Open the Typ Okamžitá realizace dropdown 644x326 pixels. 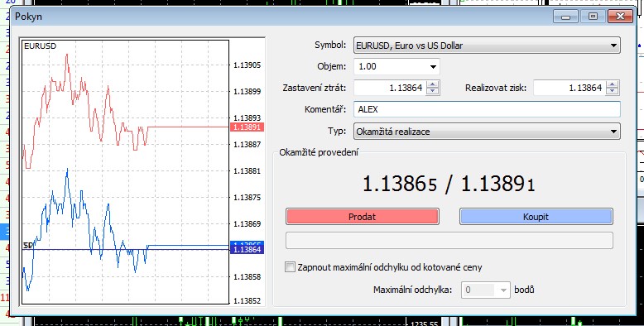coord(487,132)
